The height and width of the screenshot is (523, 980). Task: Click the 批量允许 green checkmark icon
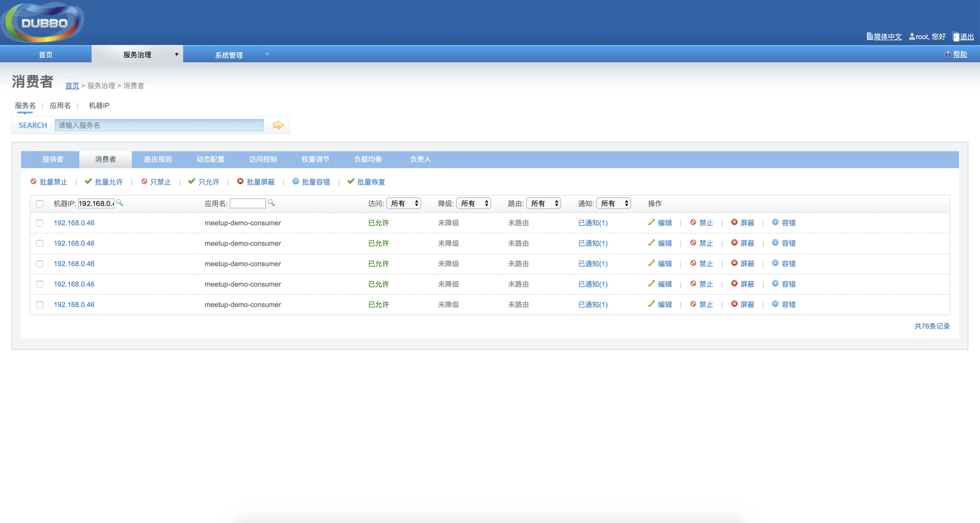88,182
